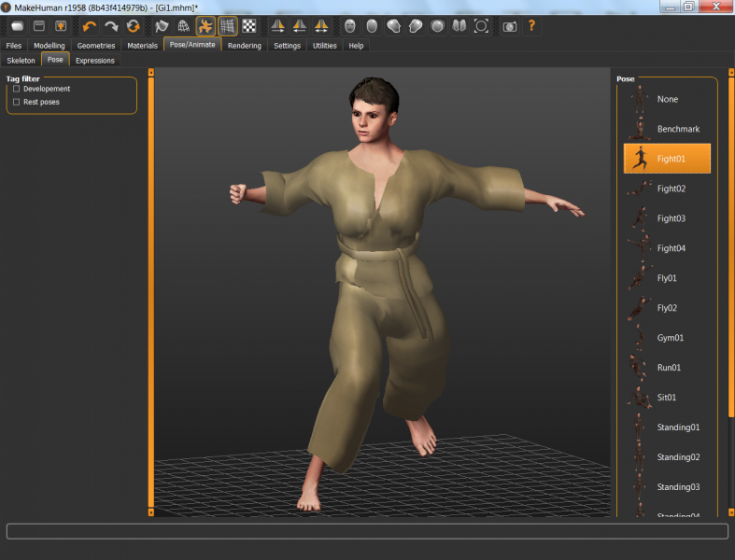
Task: Toggle full symmetry double-arrow icon
Action: [321, 26]
